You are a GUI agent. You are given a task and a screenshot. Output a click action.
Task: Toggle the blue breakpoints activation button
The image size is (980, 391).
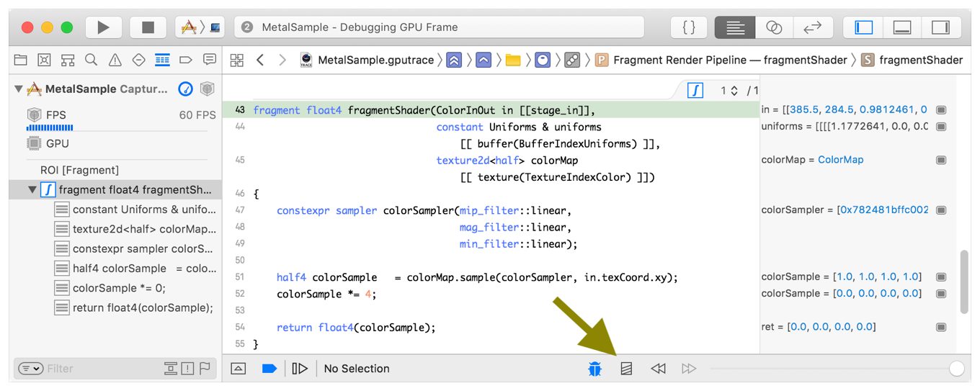269,369
